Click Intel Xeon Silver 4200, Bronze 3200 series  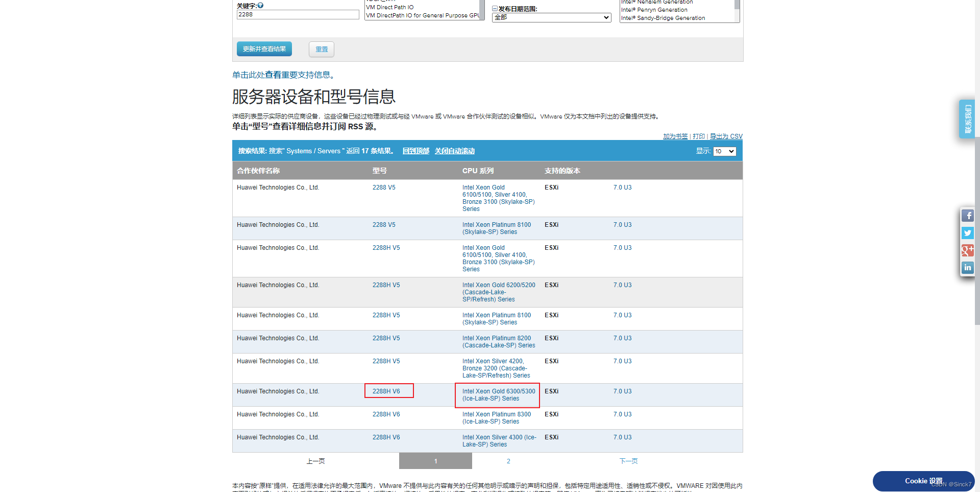click(x=496, y=368)
